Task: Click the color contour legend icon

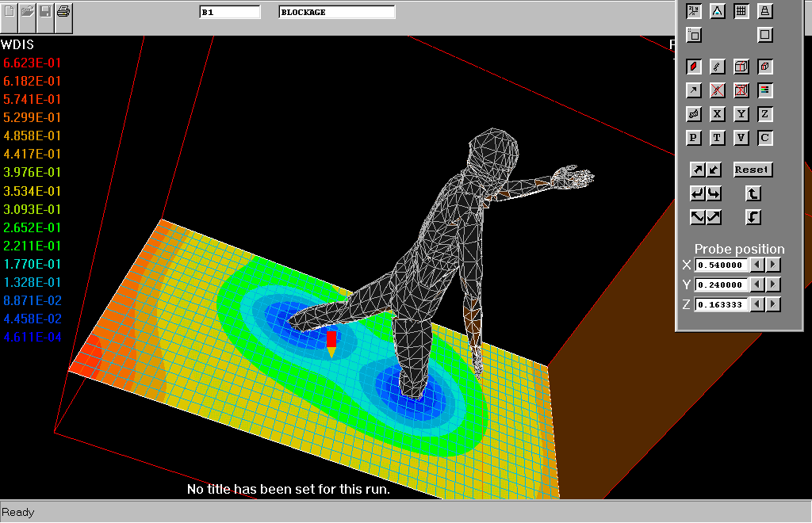Action: tap(764, 90)
